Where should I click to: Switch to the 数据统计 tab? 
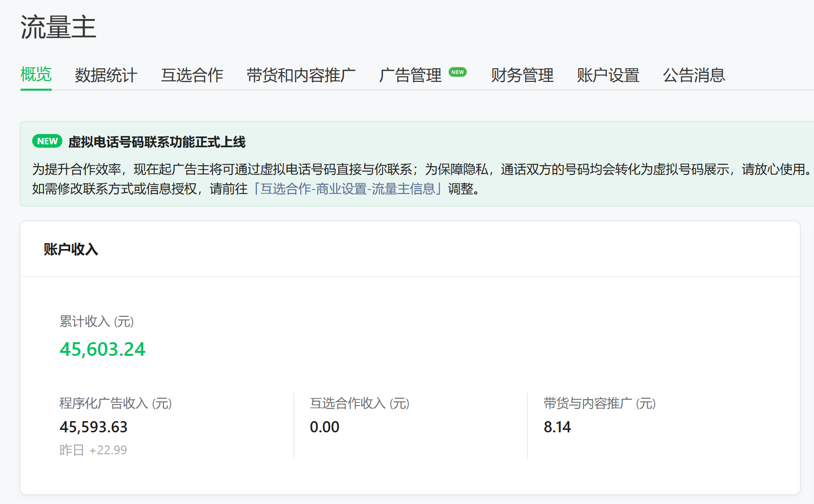106,76
